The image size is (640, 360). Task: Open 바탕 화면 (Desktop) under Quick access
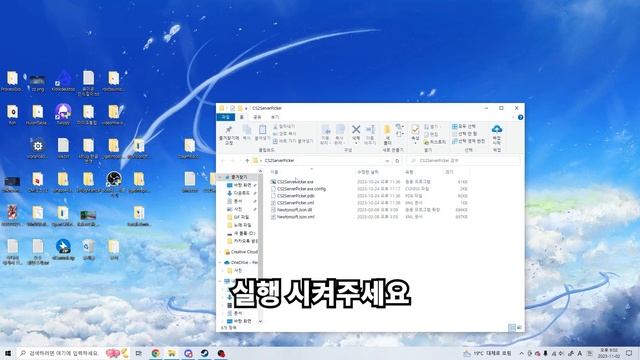pyautogui.click(x=242, y=185)
